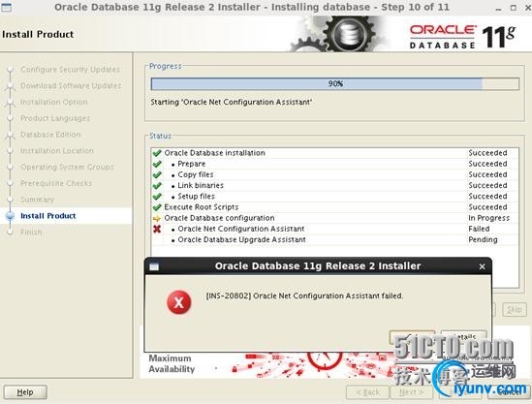Select Product Languages step
This screenshot has width=532, height=404.
[x=55, y=118]
